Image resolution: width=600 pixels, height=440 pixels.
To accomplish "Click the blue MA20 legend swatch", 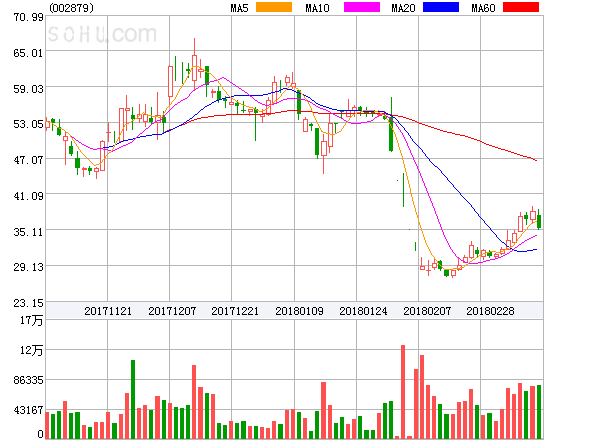I will [441, 7].
